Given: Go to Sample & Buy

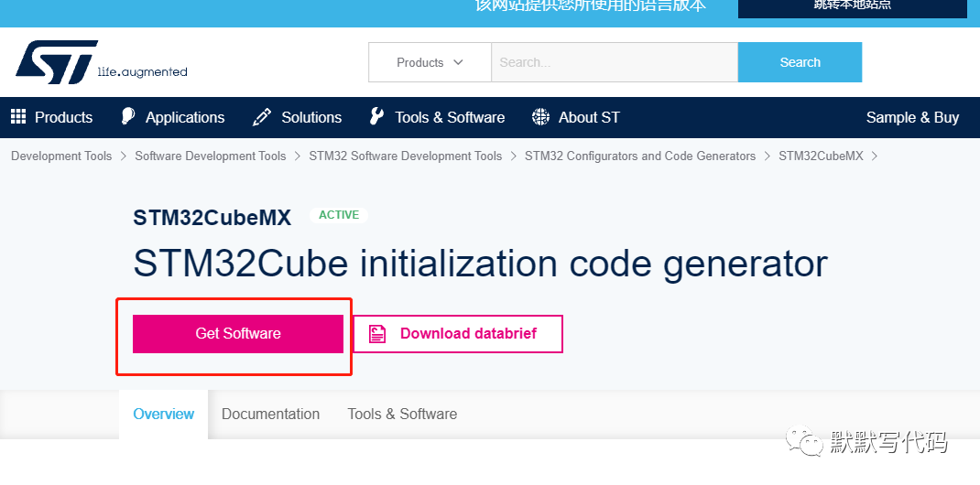Looking at the screenshot, I should (912, 117).
